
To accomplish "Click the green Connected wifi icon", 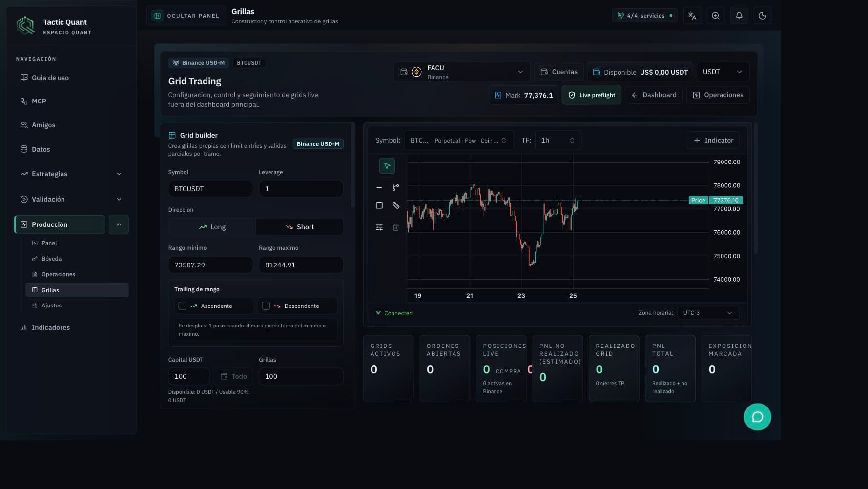I will [x=378, y=313].
